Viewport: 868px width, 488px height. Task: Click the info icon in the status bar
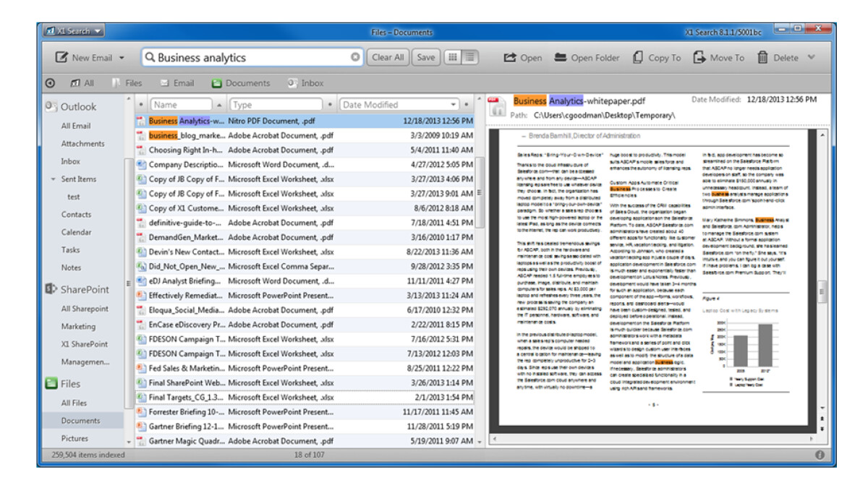820,455
